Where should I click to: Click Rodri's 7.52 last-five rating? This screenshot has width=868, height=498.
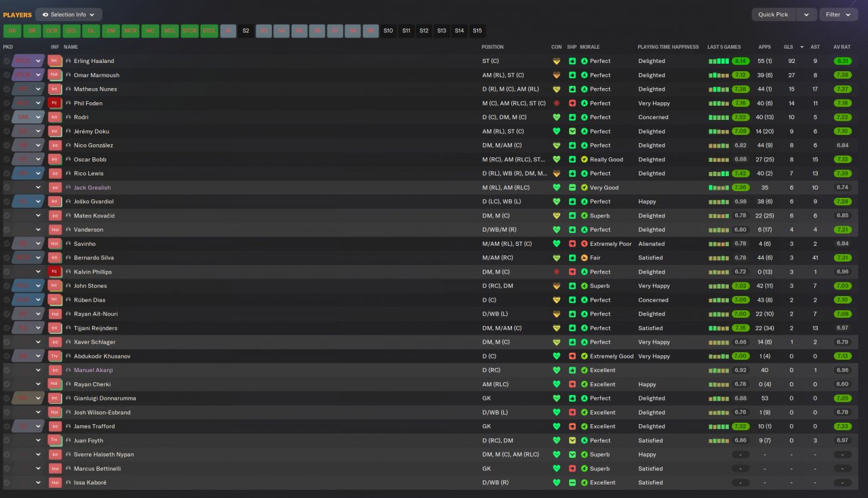741,117
